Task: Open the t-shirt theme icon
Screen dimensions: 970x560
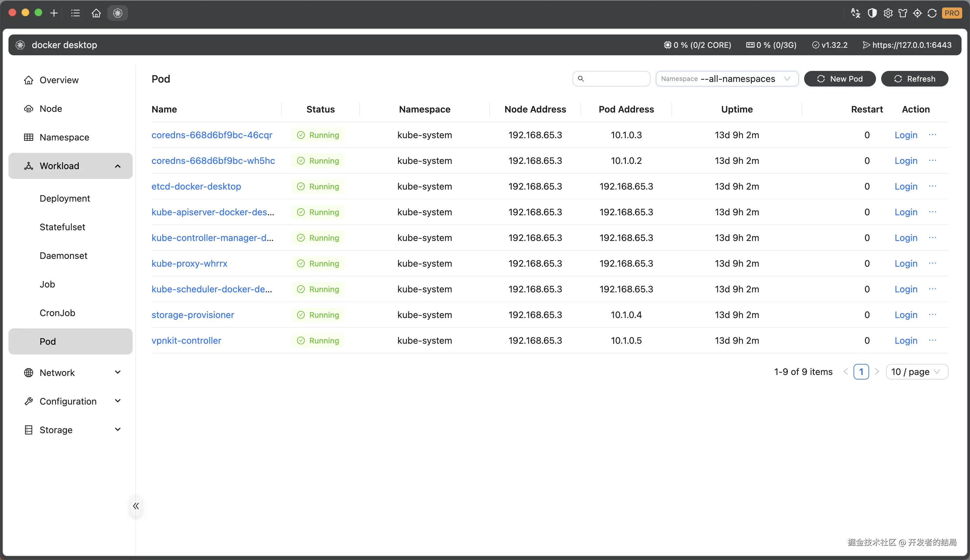Action: pyautogui.click(x=903, y=13)
